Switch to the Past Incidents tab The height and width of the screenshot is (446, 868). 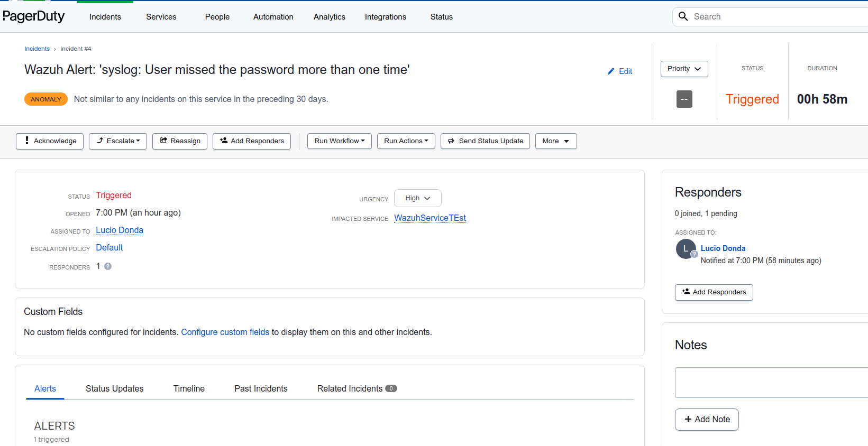(261, 388)
